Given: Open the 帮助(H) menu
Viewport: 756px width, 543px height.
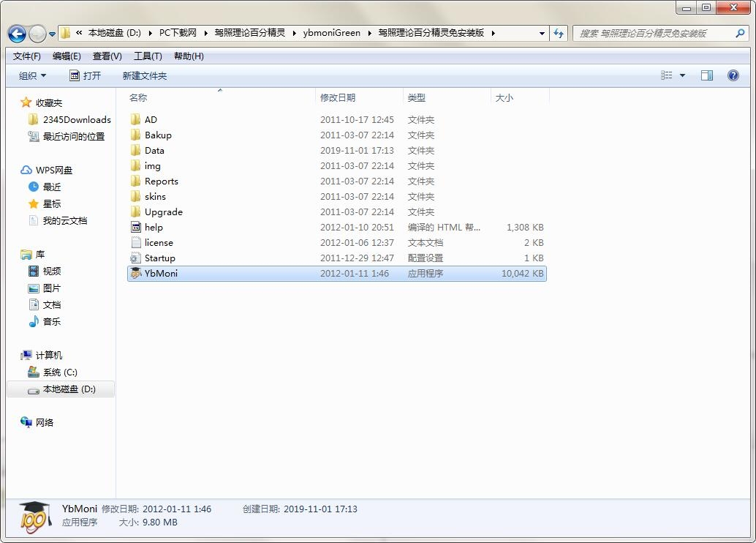Looking at the screenshot, I should [189, 56].
